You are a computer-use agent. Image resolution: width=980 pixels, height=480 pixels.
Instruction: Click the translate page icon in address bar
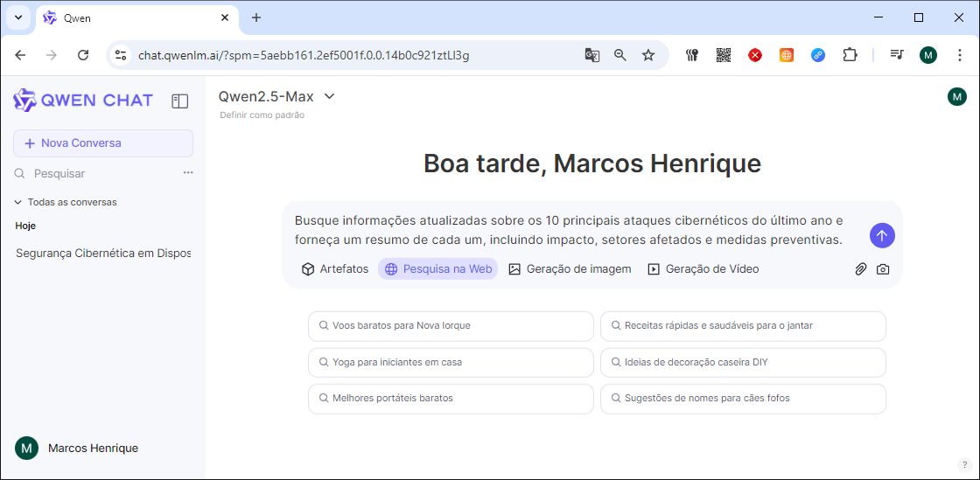click(591, 55)
